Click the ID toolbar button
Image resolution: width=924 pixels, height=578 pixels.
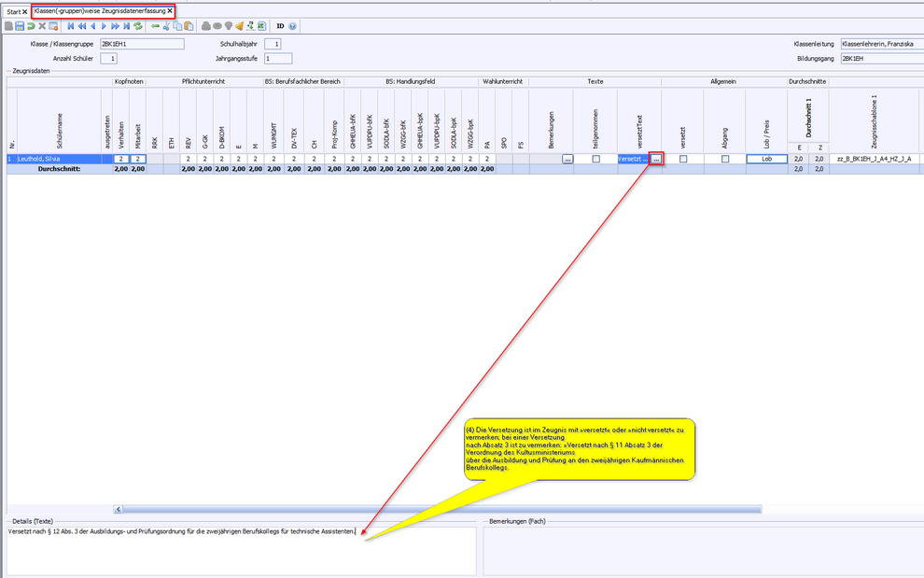pyautogui.click(x=280, y=26)
